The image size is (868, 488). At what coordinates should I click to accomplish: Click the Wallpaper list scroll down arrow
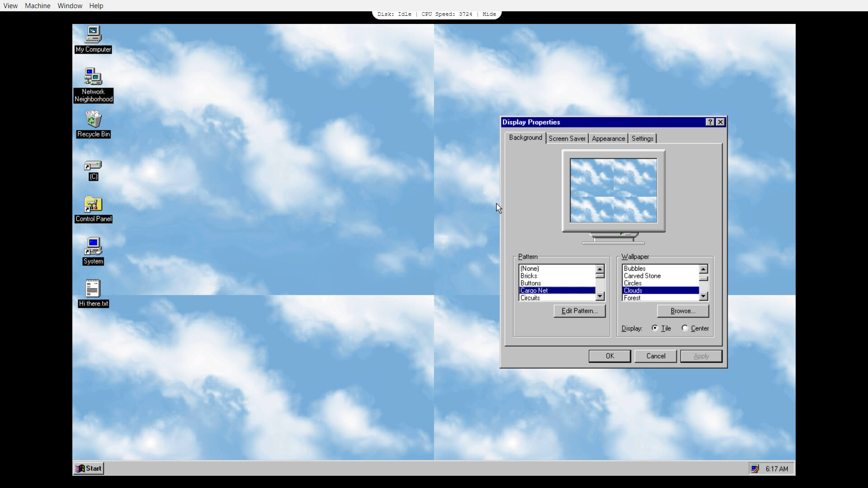(703, 296)
